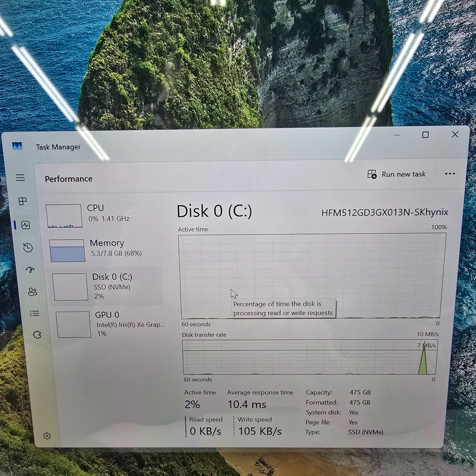Expand the hamburger navigation menu

pos(20,177)
